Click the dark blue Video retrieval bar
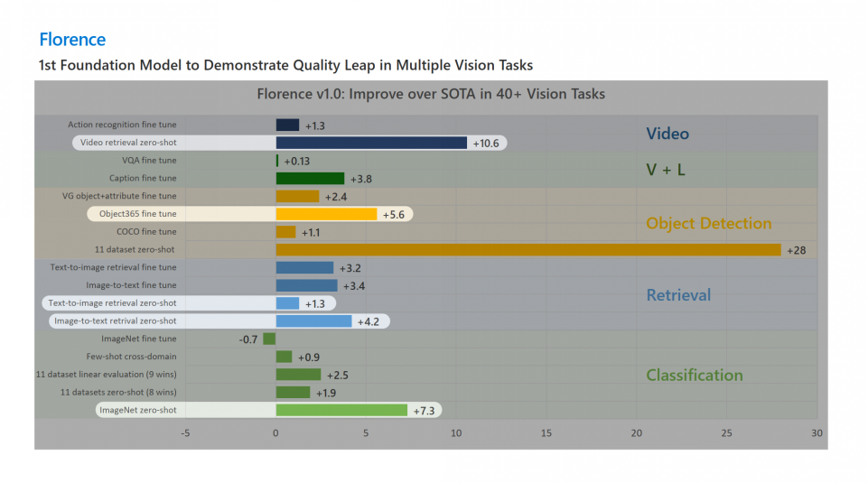This screenshot has width=868, height=483. tap(371, 143)
